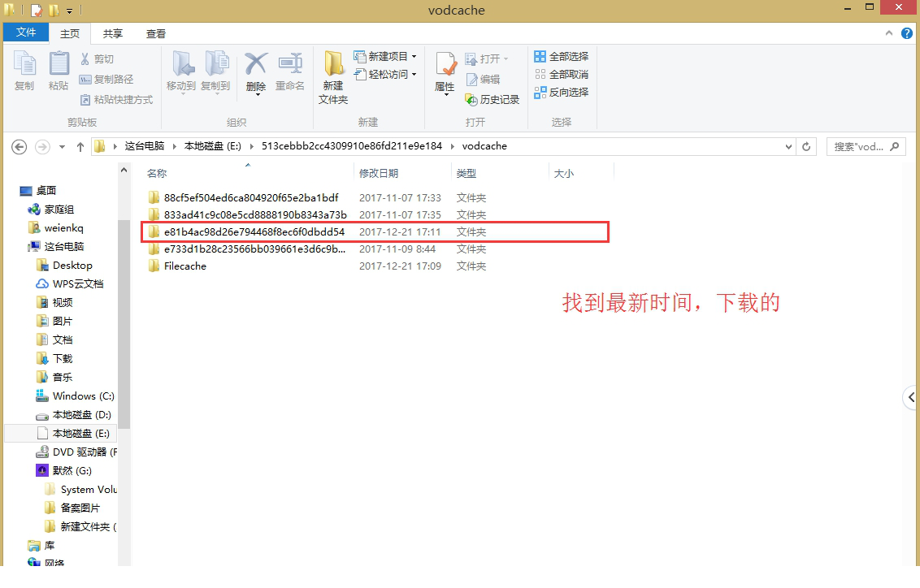Screen dimensions: 920x588
Task: Click vodcache in the breadcrumb path
Action: 484,146
